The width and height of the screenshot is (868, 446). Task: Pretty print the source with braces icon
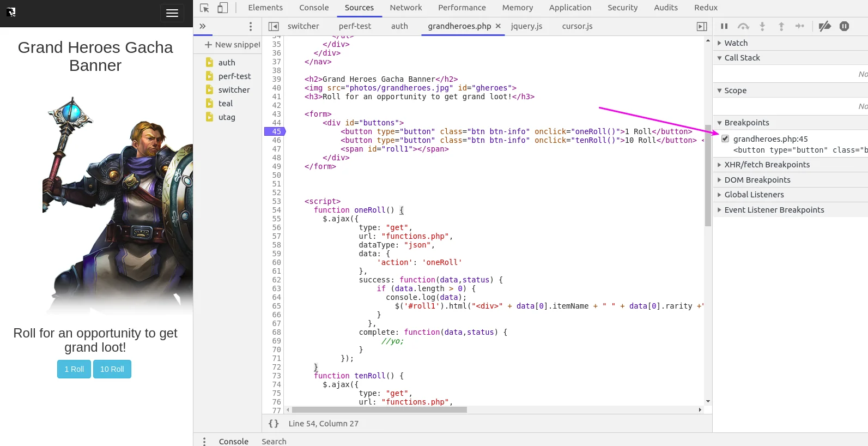click(274, 424)
